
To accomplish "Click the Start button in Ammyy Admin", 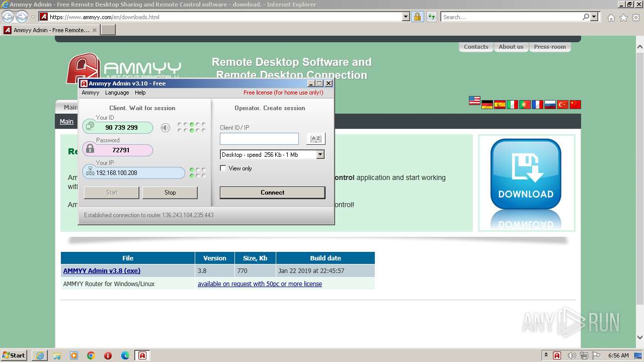I will coord(112,193).
